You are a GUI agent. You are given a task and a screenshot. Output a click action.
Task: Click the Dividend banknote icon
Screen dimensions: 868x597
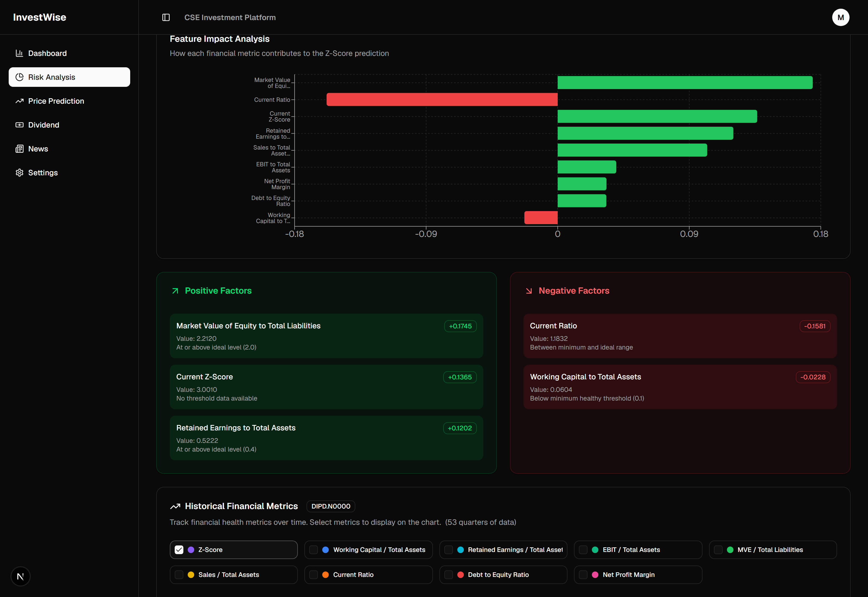[20, 125]
